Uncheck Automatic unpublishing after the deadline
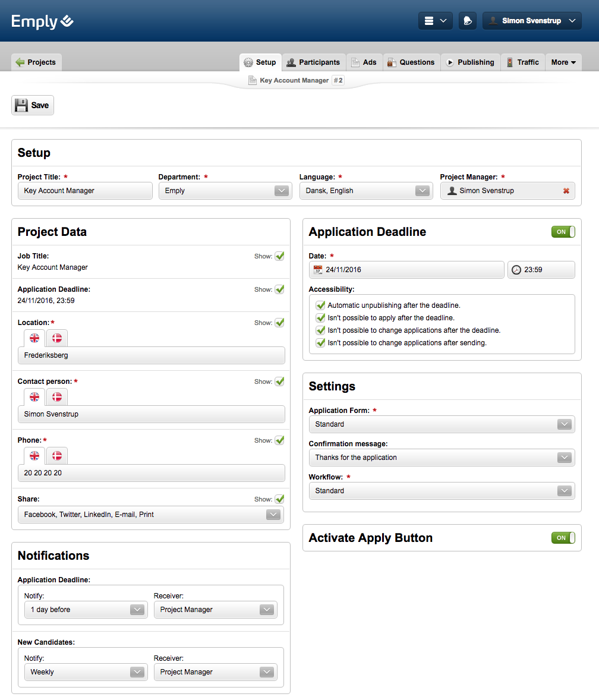 (320, 305)
